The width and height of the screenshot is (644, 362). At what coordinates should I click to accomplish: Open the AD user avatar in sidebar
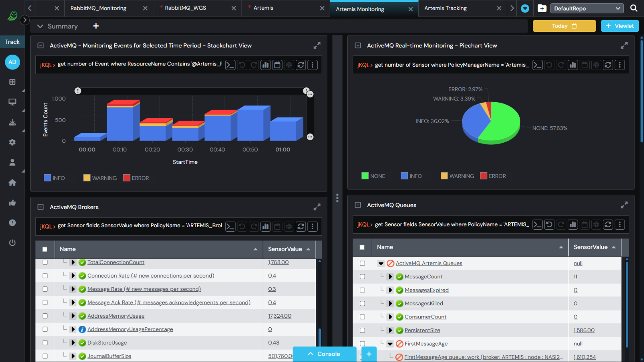click(x=12, y=62)
